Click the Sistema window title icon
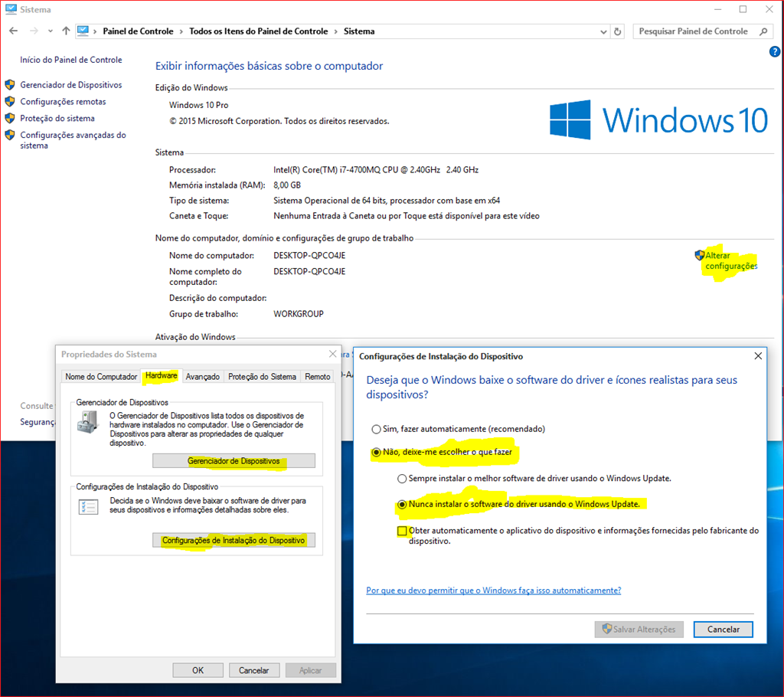 (11, 9)
